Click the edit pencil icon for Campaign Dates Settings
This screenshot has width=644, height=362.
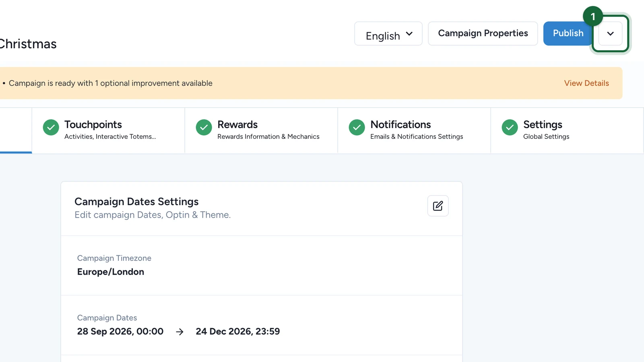438,206
